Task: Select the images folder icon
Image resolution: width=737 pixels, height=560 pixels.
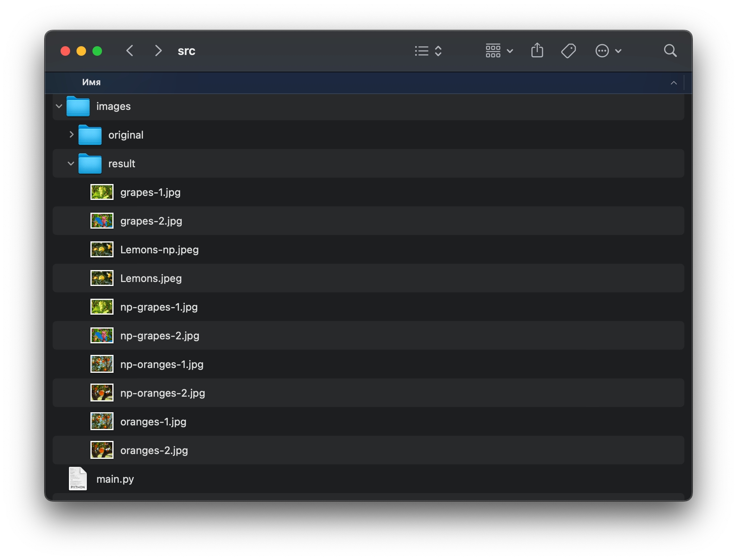Action: pyautogui.click(x=78, y=106)
